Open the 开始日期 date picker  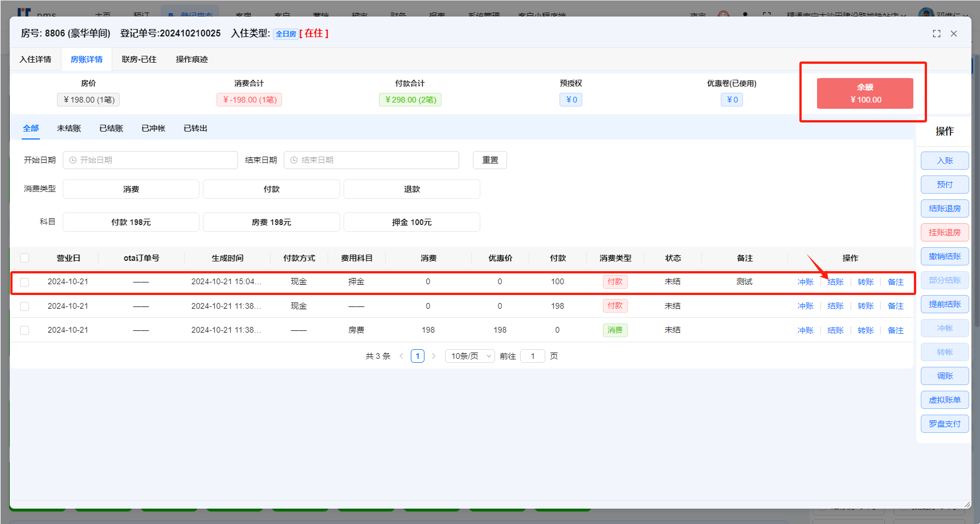[x=150, y=160]
